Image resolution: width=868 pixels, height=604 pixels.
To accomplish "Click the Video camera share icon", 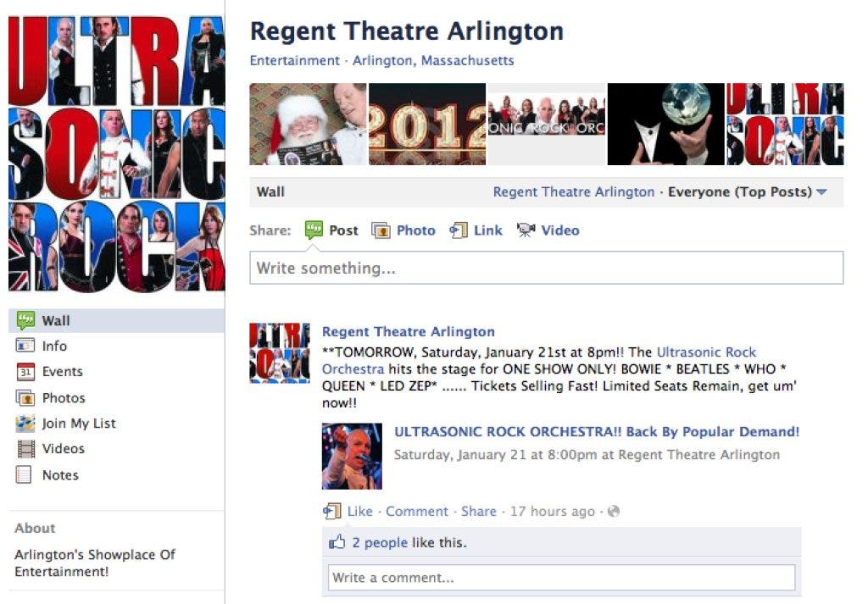I will coord(526,230).
